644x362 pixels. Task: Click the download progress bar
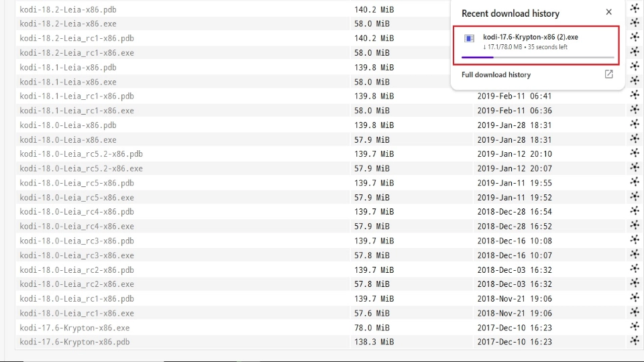click(537, 58)
